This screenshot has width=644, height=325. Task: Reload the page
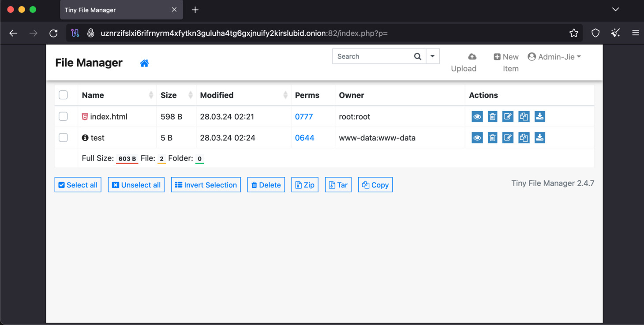coord(53,33)
